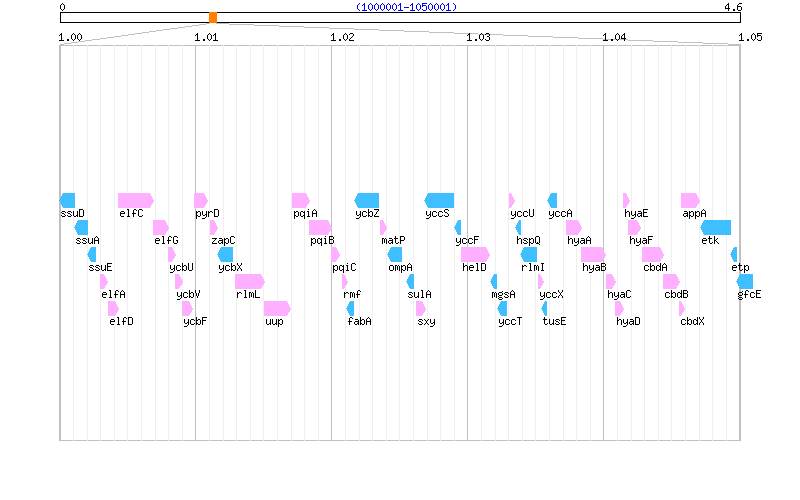The image size is (800, 500).
Task: Click the pink uup gene arrow
Action: coord(277,308)
